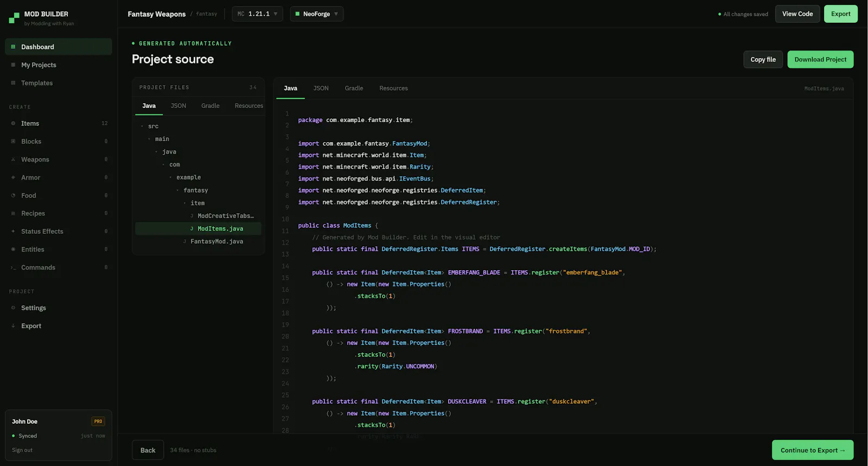Click the Recipes grid icon
Image resolution: width=868 pixels, height=466 pixels.
pyautogui.click(x=13, y=213)
